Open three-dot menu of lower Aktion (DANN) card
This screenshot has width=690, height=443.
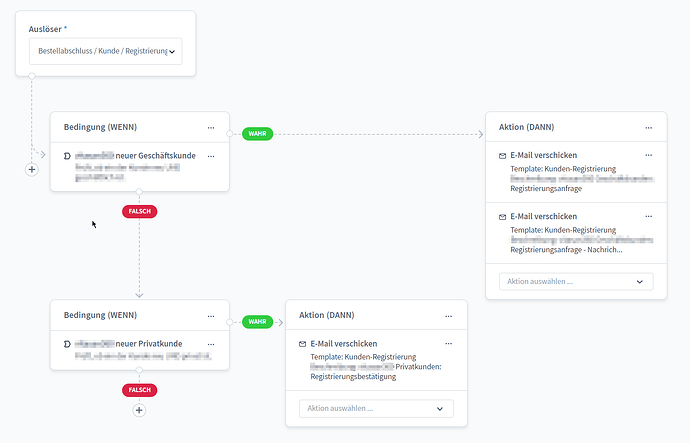448,316
